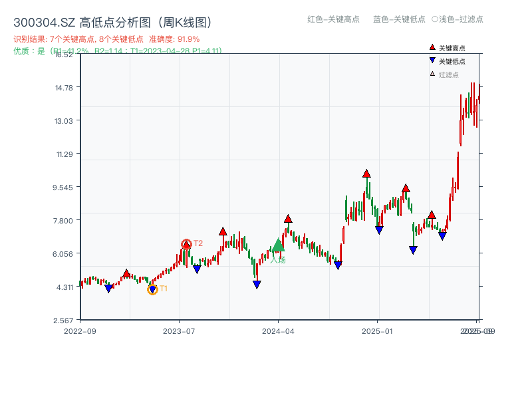This screenshot has width=532, height=399.
Task: Click the T1 label text
Action: tap(164, 289)
